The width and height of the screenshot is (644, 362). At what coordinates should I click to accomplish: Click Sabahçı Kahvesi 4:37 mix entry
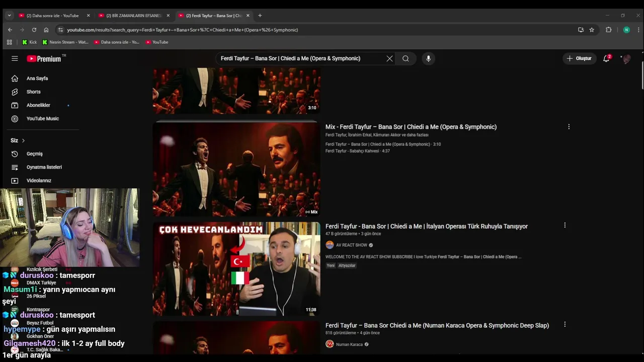coord(358,151)
